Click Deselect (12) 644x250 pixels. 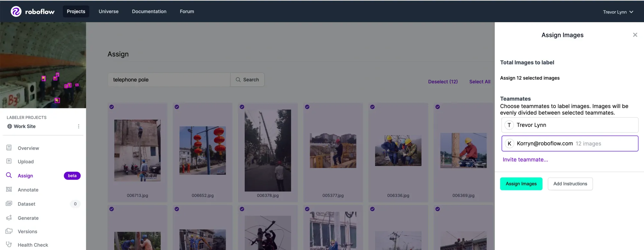coord(443,82)
